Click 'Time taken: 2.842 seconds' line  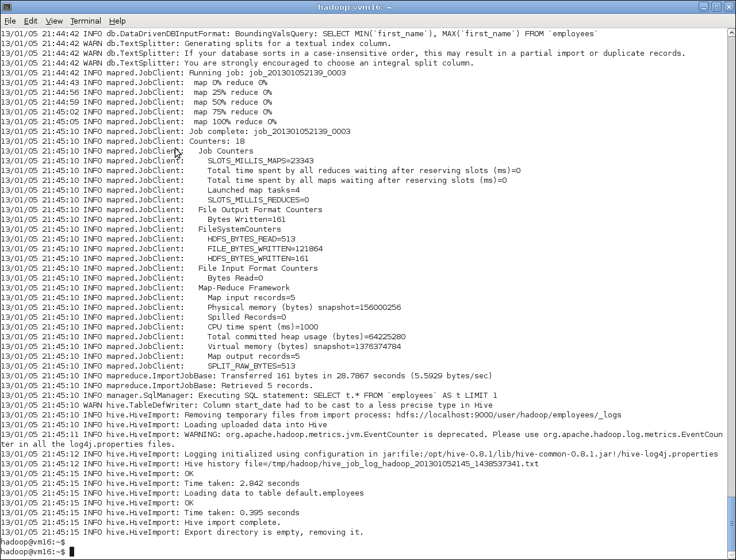pyautogui.click(x=242, y=484)
